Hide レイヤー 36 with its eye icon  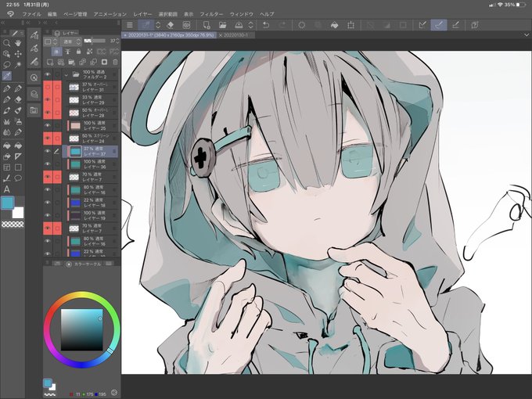pos(48,164)
